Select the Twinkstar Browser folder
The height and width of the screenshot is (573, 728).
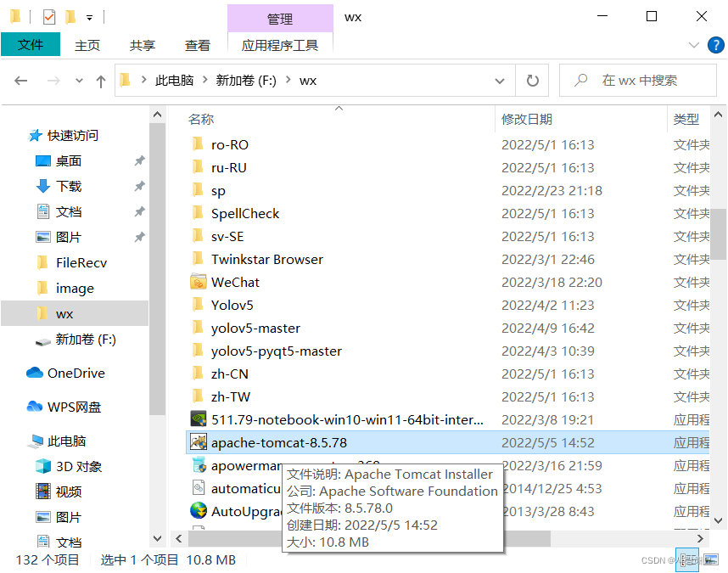[x=267, y=260]
